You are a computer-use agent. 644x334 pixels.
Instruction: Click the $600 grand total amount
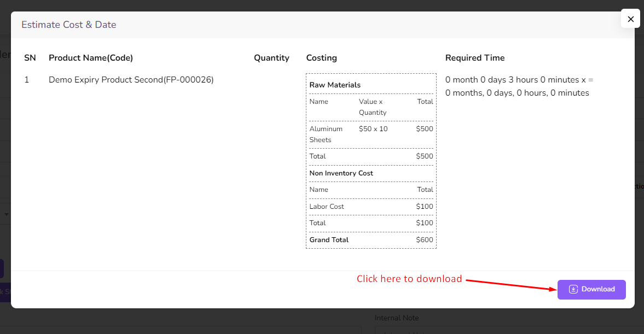424,240
